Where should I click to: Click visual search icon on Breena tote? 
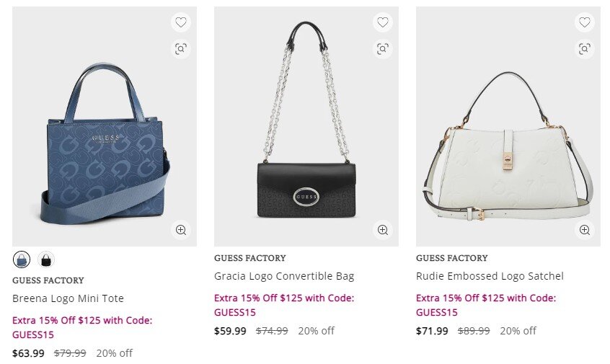[180, 48]
